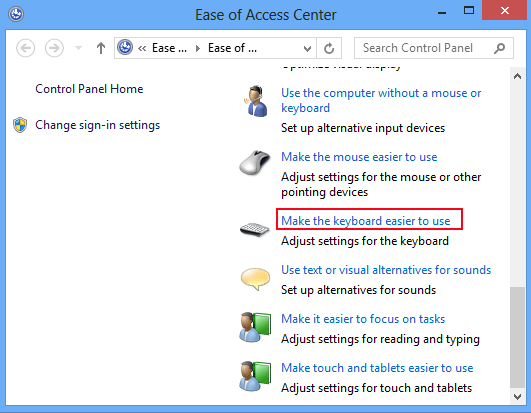Click the 'Ease of ...' breadcrumb segment
Image resolution: width=531 pixels, height=413 pixels.
pos(232,48)
